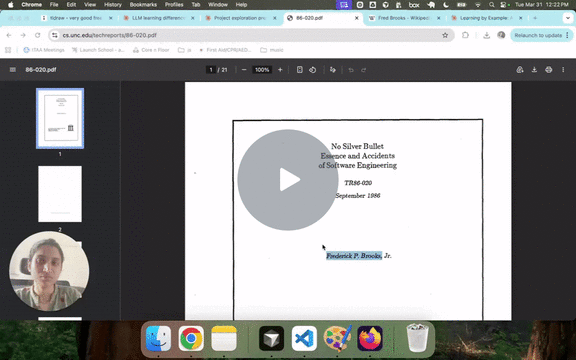Toggle Do Not Disturb moon icon
Screen dimensions: 576x360
(x=446, y=5)
